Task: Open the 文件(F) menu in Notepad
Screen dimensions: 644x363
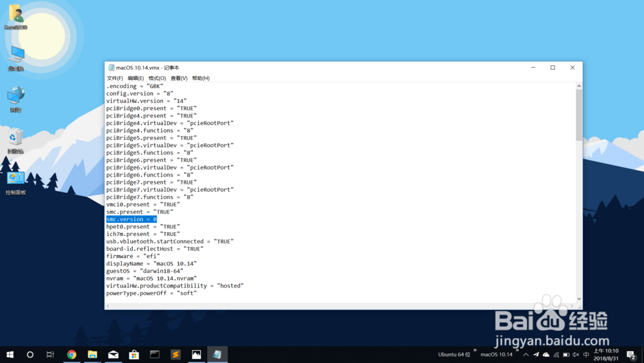Action: click(115, 78)
